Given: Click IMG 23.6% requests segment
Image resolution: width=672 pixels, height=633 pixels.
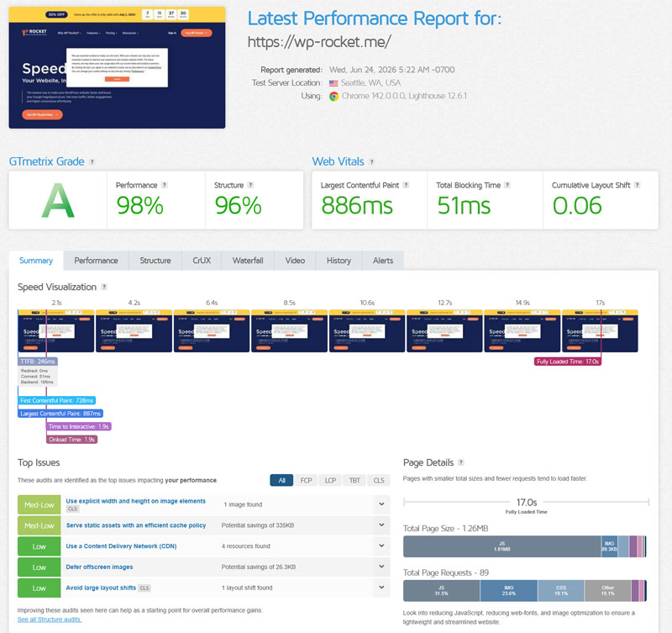Looking at the screenshot, I should tap(509, 590).
